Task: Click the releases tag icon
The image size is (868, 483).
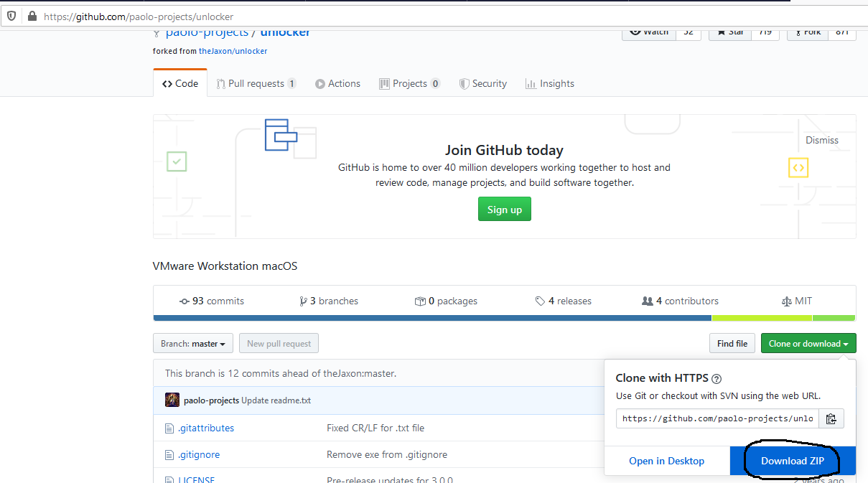Action: (x=540, y=301)
